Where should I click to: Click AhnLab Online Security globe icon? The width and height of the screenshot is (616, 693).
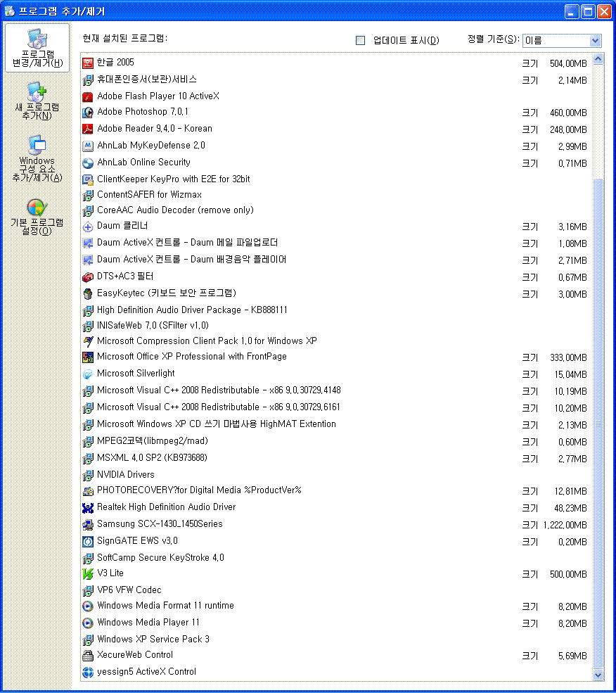pyautogui.click(x=88, y=163)
